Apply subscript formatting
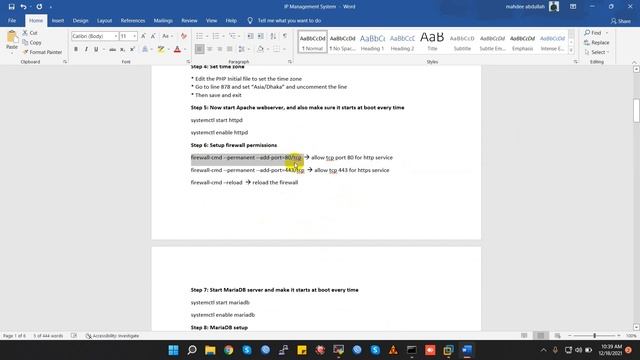Screen dimensions: 640x360 (x=122, y=49)
